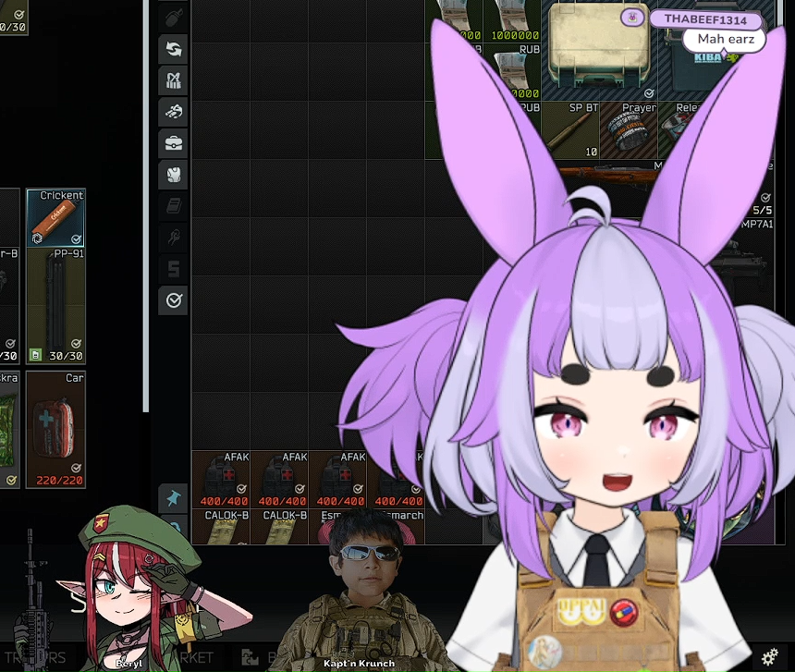Select the third AFAK medkit
Viewport: 795px width, 672px height.
[x=337, y=480]
